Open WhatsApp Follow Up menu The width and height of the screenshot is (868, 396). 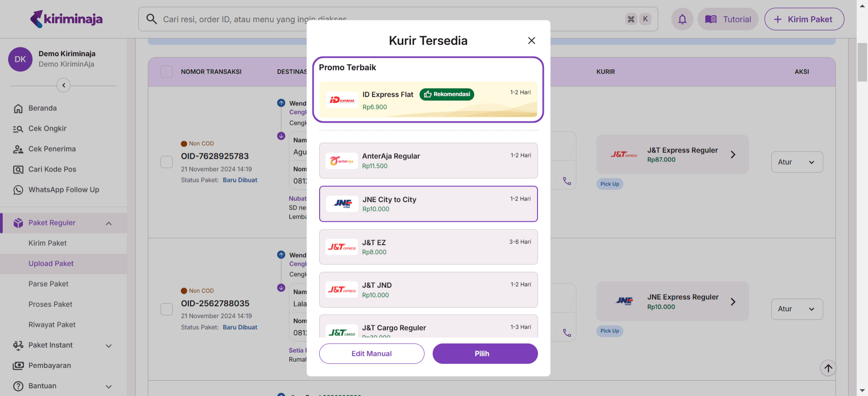tap(63, 190)
